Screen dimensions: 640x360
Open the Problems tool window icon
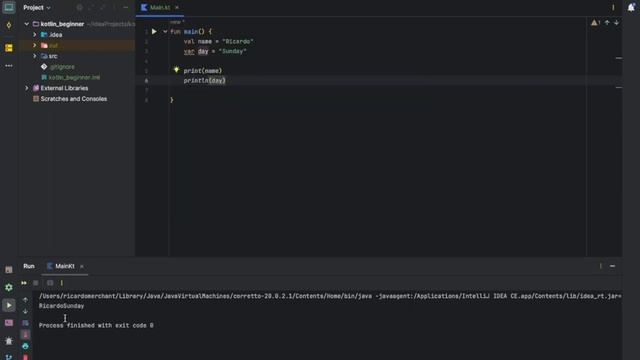pyautogui.click(x=9, y=341)
